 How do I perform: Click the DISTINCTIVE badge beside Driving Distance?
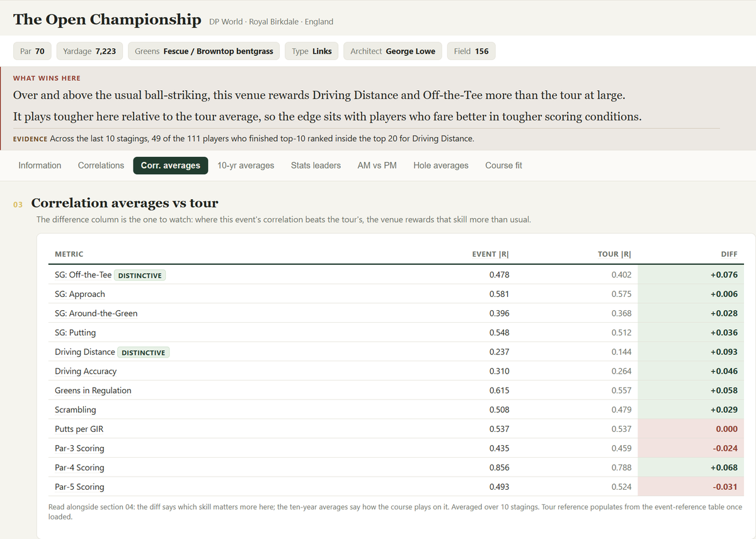click(x=143, y=352)
